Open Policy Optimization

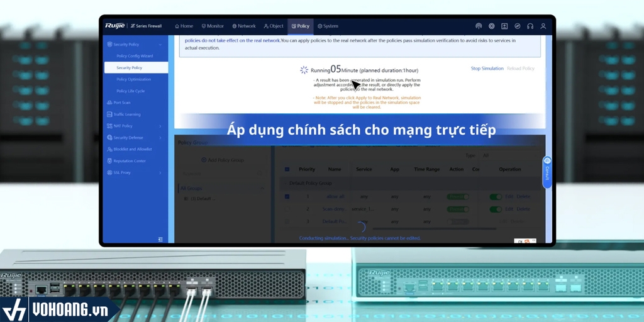click(133, 79)
